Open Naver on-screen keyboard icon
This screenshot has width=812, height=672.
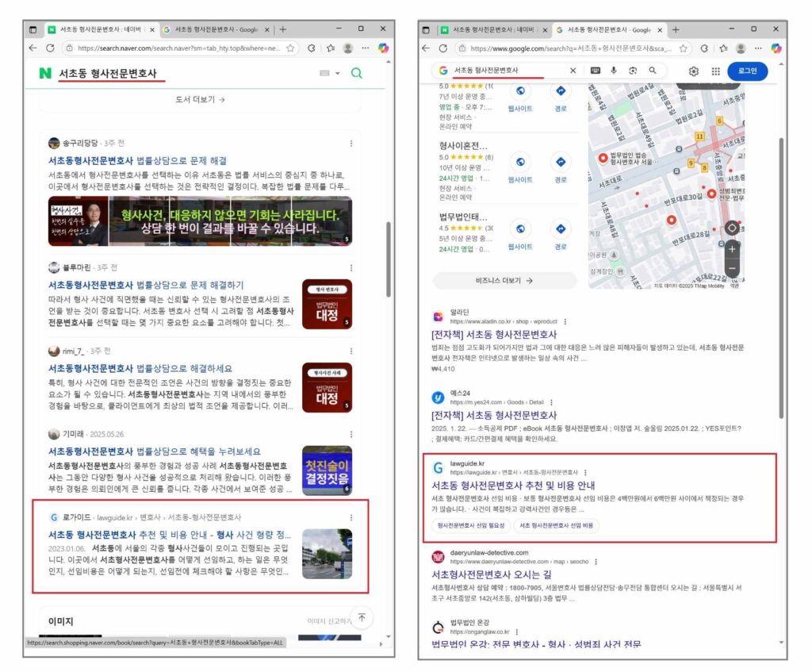pyautogui.click(x=324, y=73)
